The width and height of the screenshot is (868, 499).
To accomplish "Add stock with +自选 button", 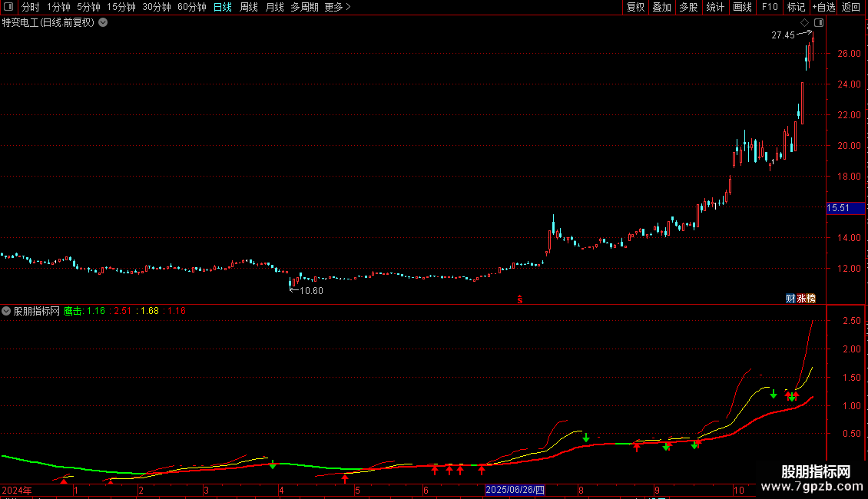I will [823, 7].
